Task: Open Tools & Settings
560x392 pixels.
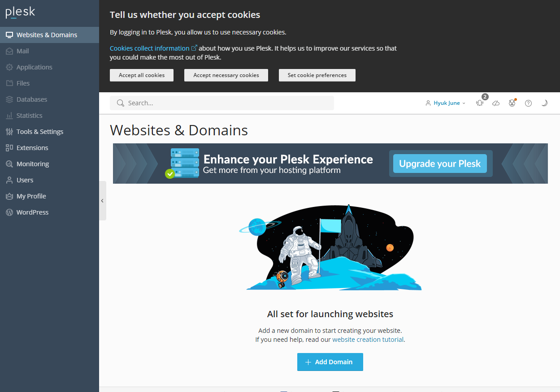Action: pos(49,132)
